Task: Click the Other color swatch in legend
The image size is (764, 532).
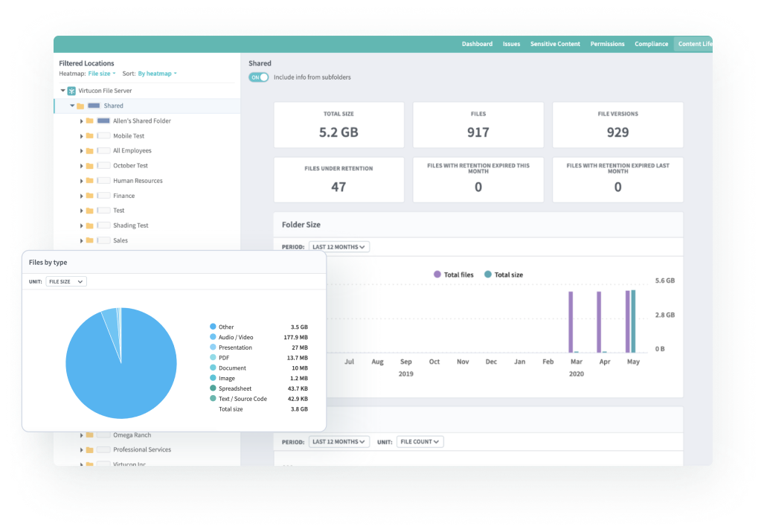Action: [x=213, y=327]
